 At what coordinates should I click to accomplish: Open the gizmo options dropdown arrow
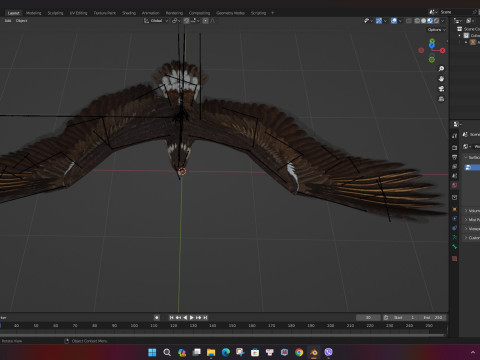(x=385, y=21)
